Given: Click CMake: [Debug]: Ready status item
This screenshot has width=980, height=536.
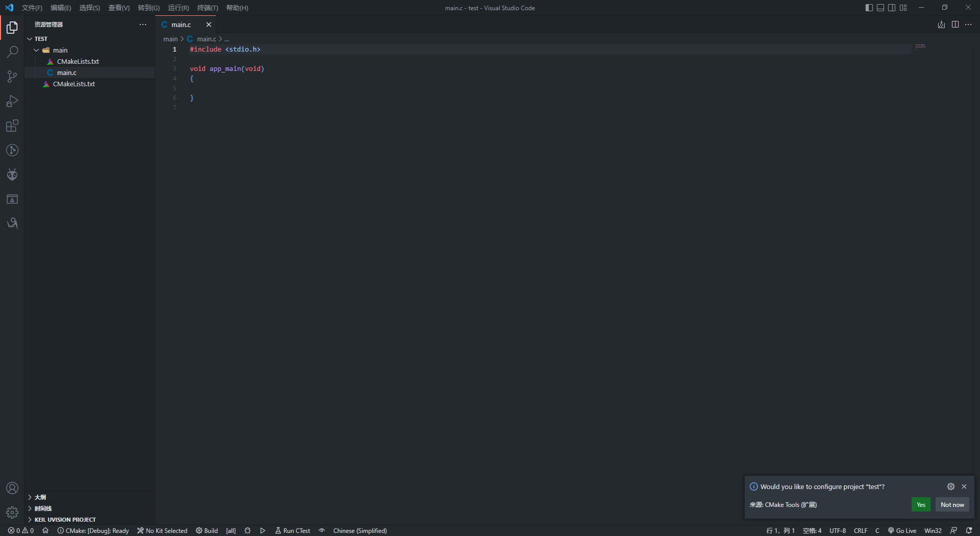Looking at the screenshot, I should click(x=93, y=531).
